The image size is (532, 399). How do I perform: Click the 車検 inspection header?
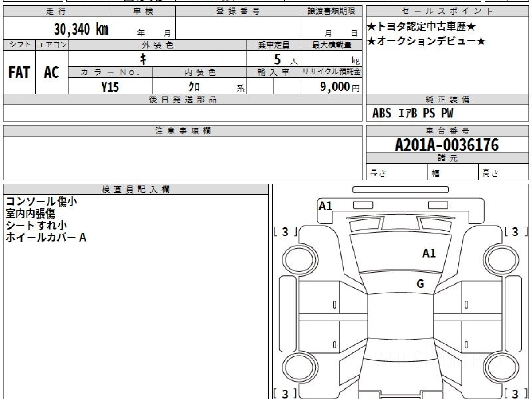tap(142, 12)
